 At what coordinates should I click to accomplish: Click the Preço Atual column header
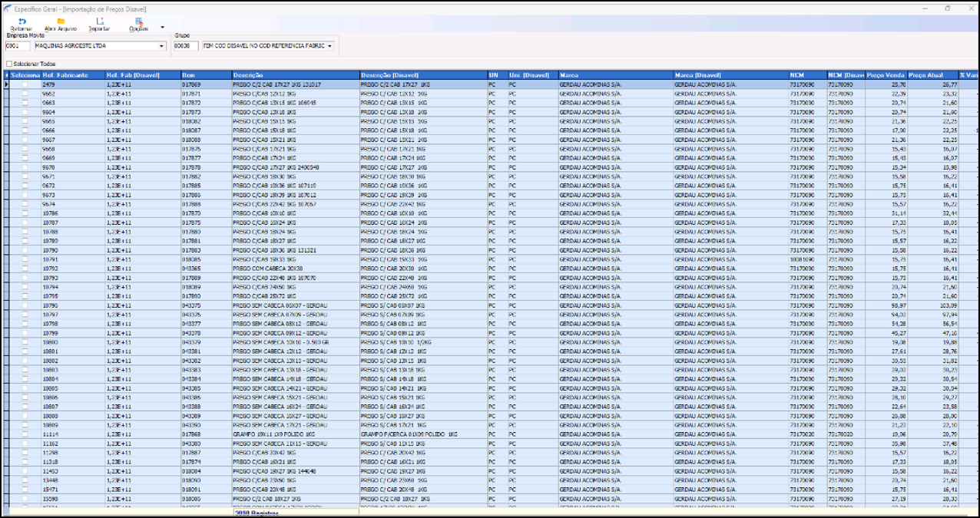932,75
